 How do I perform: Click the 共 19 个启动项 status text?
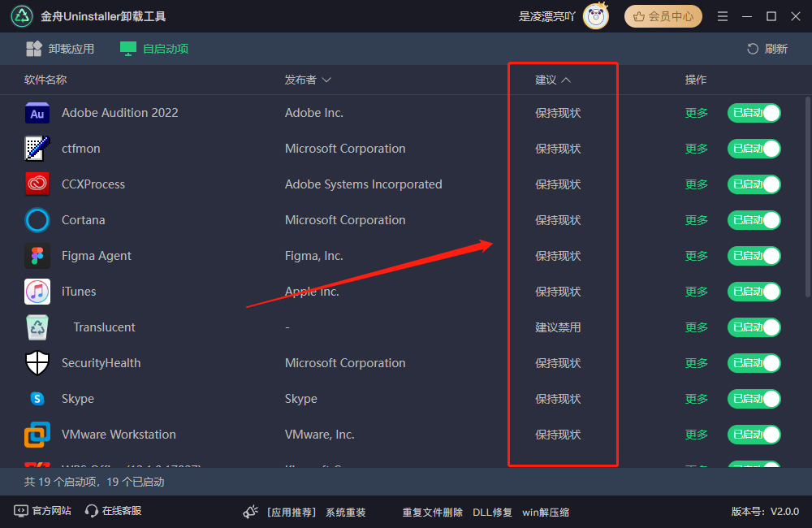tap(94, 483)
